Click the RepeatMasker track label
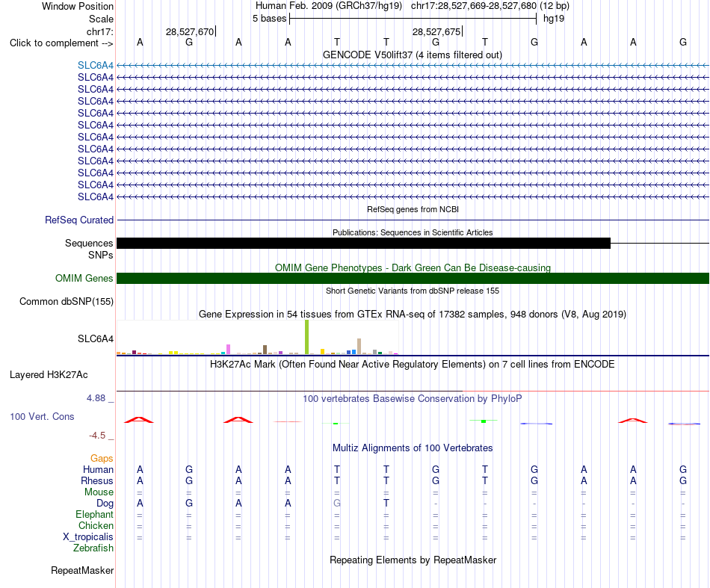710x588 pixels. click(82, 571)
